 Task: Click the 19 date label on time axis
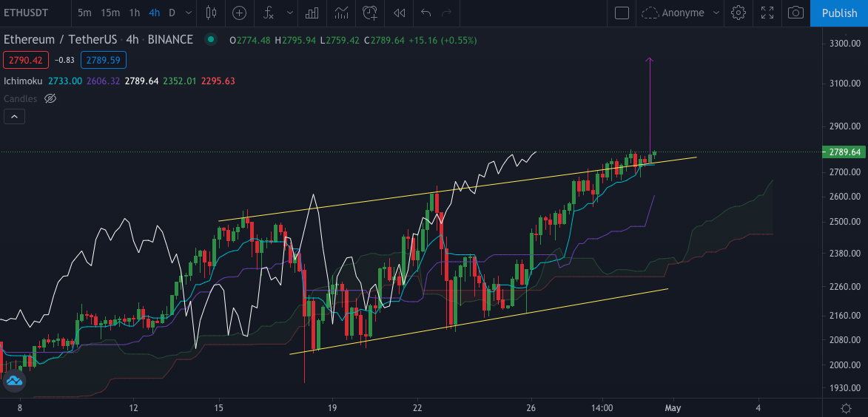332,407
